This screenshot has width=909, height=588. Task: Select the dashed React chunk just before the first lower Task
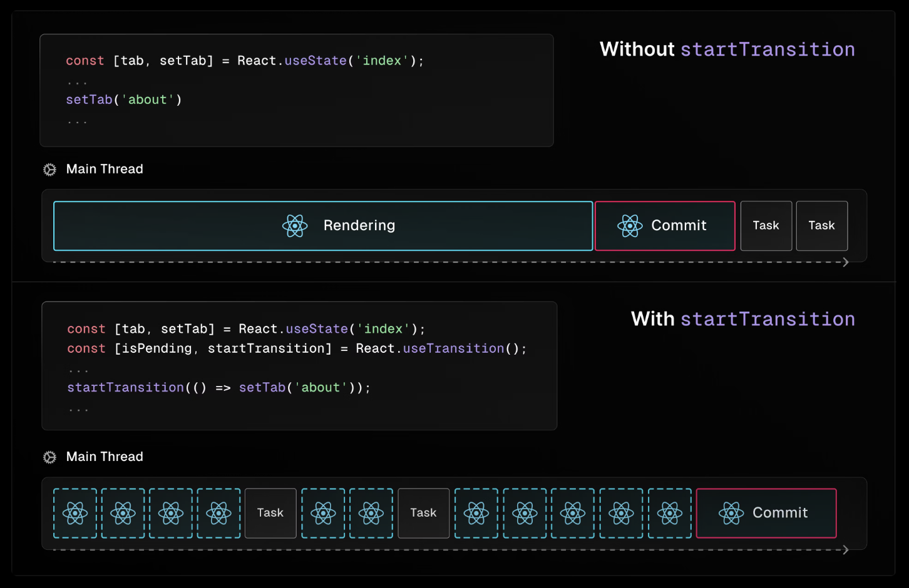coord(218,514)
